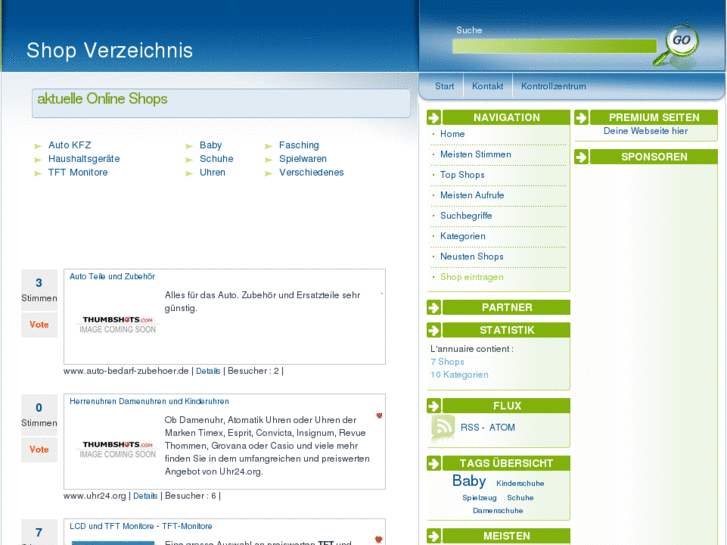Image resolution: width=727 pixels, height=545 pixels.
Task: Click the Shop Verzeichnis site title
Action: (x=109, y=50)
